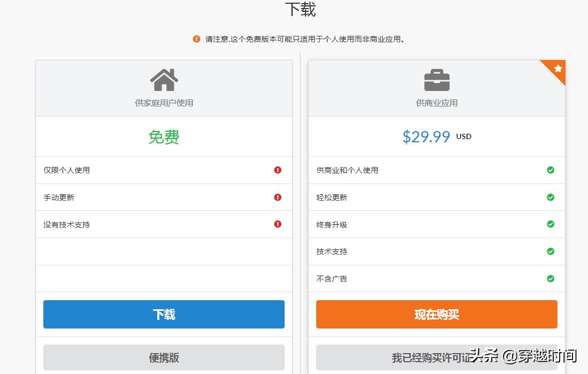Click the 现在购买 purchase button
588x374 pixels.
[437, 315]
